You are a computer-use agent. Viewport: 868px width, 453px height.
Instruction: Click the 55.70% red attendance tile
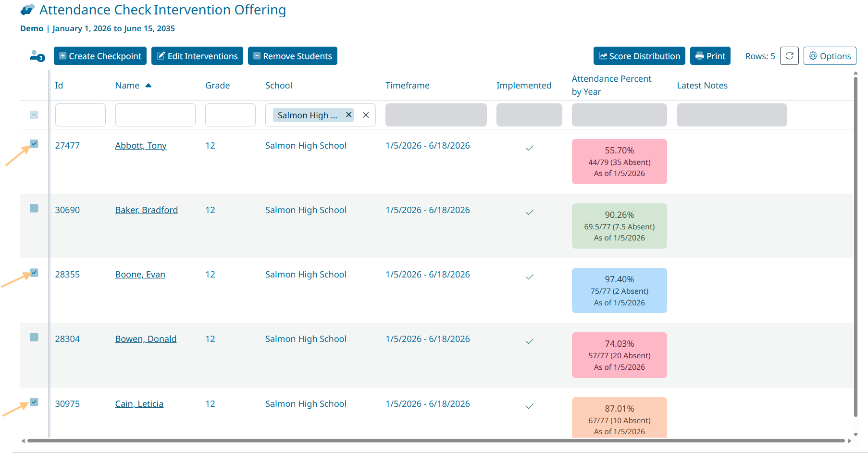619,162
